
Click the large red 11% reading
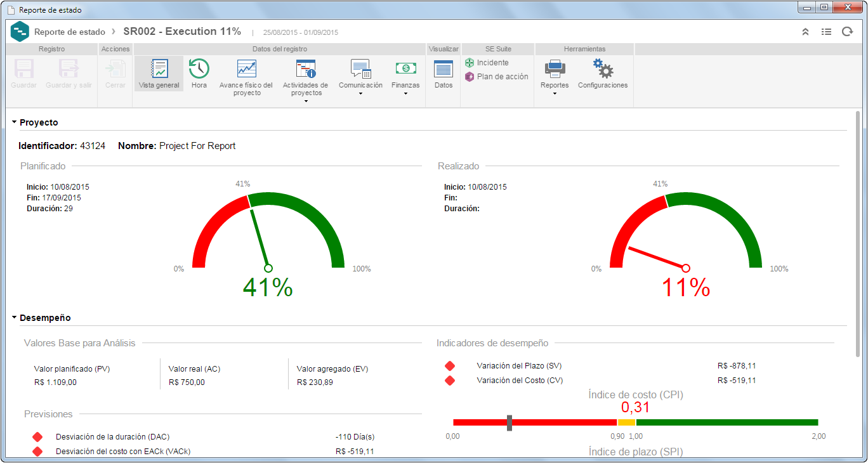point(685,288)
